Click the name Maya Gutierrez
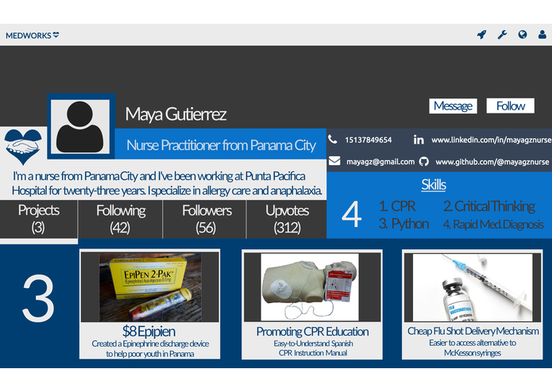Image resolution: width=552 pixels, height=392 pixels. click(x=176, y=114)
